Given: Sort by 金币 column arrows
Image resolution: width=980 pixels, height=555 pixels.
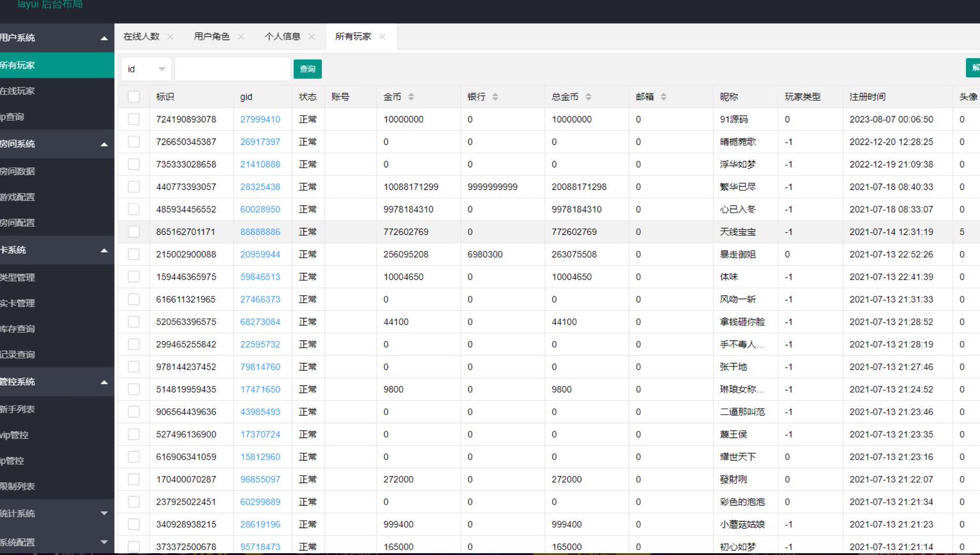Looking at the screenshot, I should tap(411, 97).
